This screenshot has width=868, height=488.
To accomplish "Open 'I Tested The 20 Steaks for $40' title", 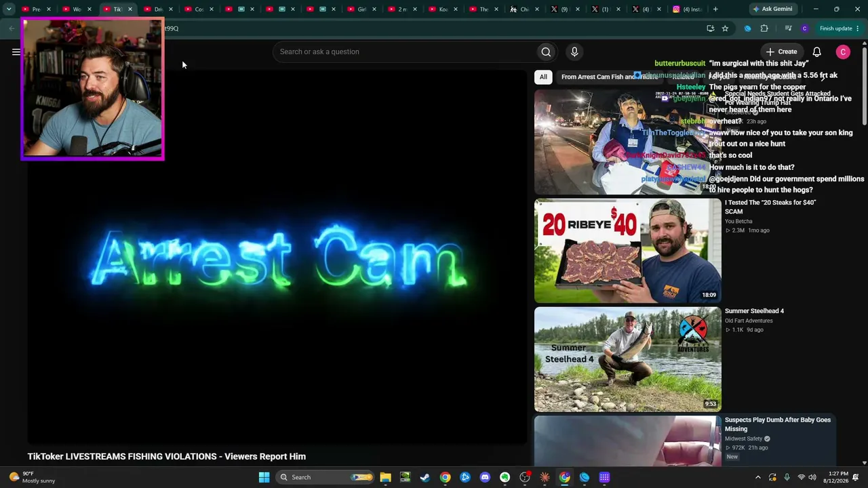I will coord(770,207).
